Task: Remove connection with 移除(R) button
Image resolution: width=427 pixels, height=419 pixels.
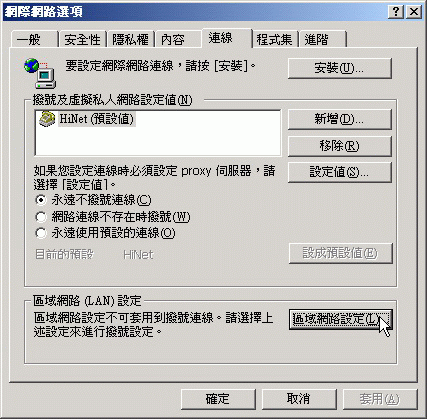Action: point(339,146)
